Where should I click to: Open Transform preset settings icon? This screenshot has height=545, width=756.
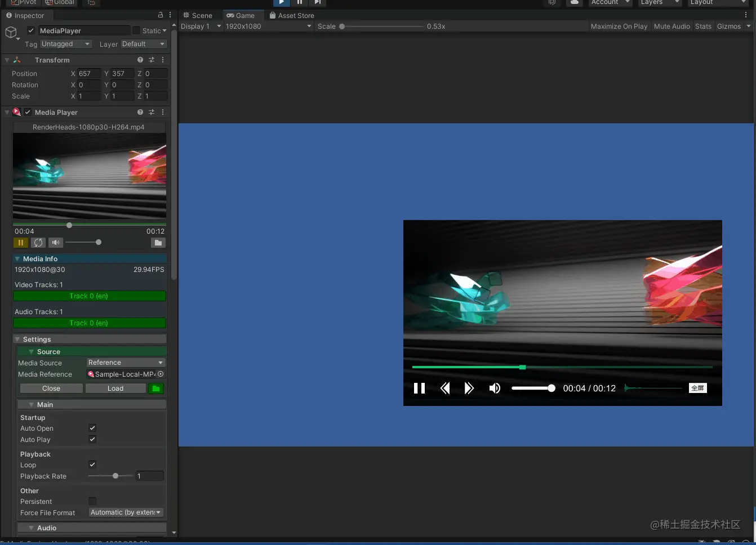point(152,60)
